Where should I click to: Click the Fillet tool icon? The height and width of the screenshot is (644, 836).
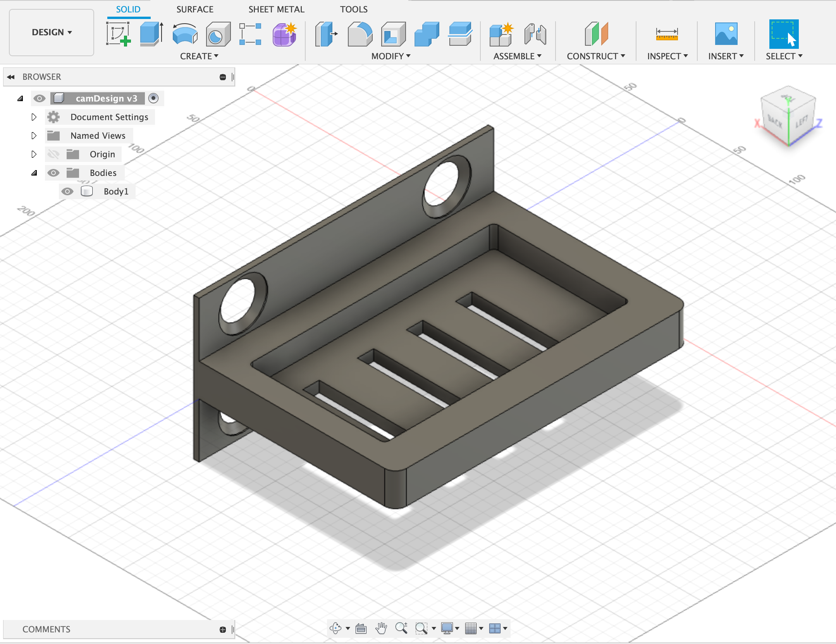point(360,34)
